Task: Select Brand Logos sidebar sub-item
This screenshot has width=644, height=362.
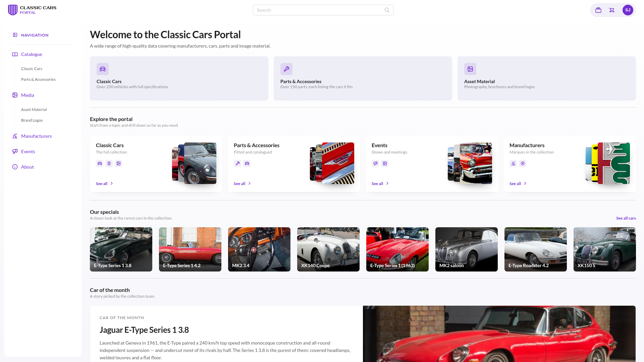Action: [x=32, y=120]
